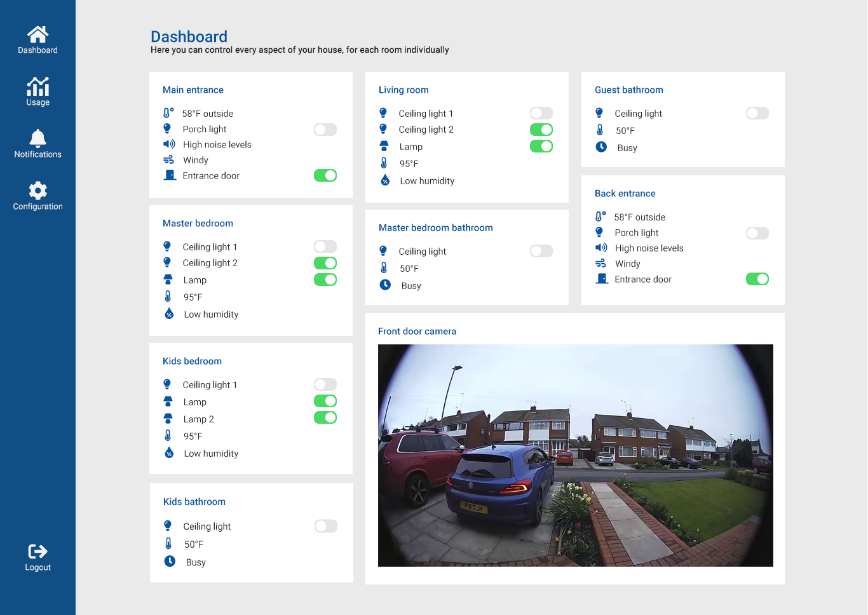Turn on Guest bathroom Ceiling light
The image size is (868, 615).
pos(757,113)
